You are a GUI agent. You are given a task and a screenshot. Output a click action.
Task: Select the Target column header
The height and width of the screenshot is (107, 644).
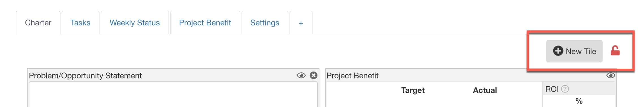coord(413,90)
